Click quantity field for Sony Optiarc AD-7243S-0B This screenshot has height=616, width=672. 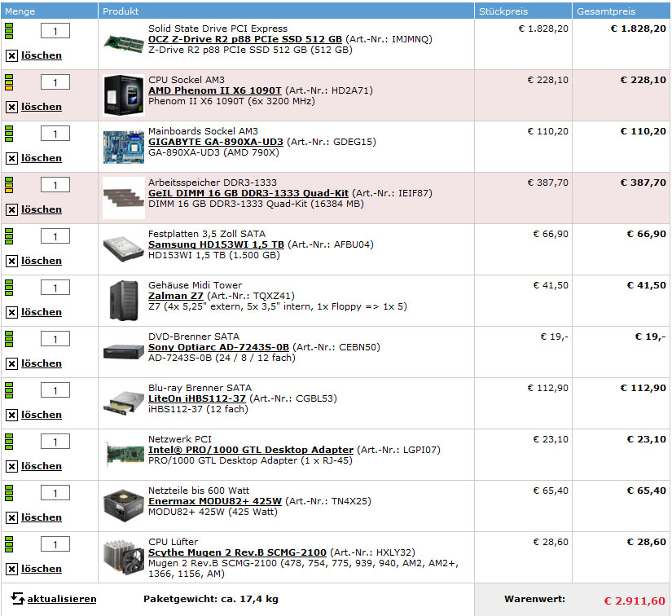(55, 339)
